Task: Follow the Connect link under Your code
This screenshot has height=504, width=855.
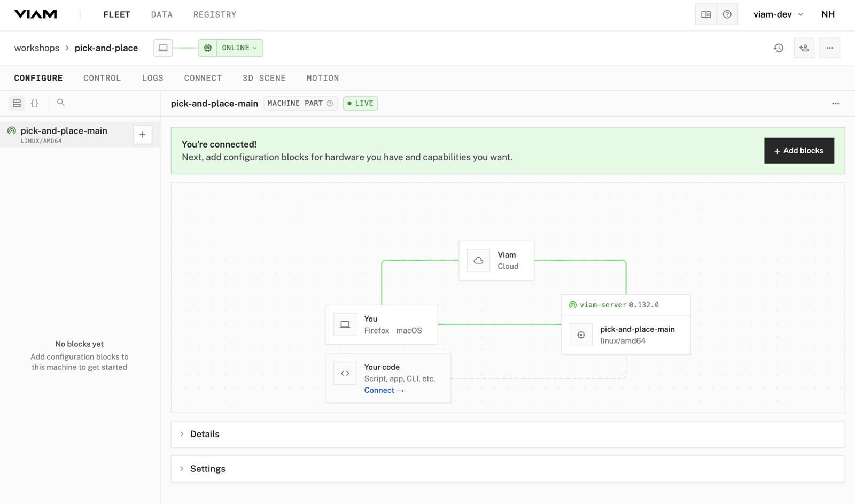Action: pos(384,391)
